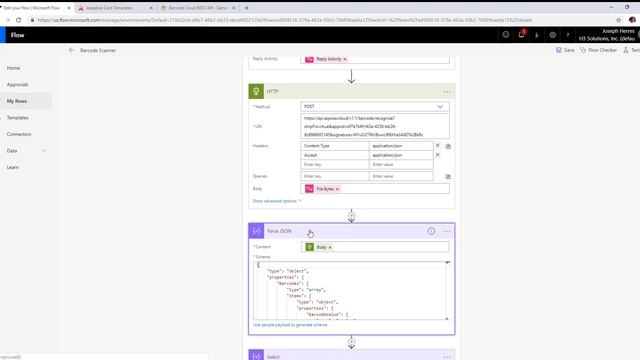Image resolution: width=640 pixels, height=360 pixels.
Task: Open the help question mark
Action: point(568,35)
